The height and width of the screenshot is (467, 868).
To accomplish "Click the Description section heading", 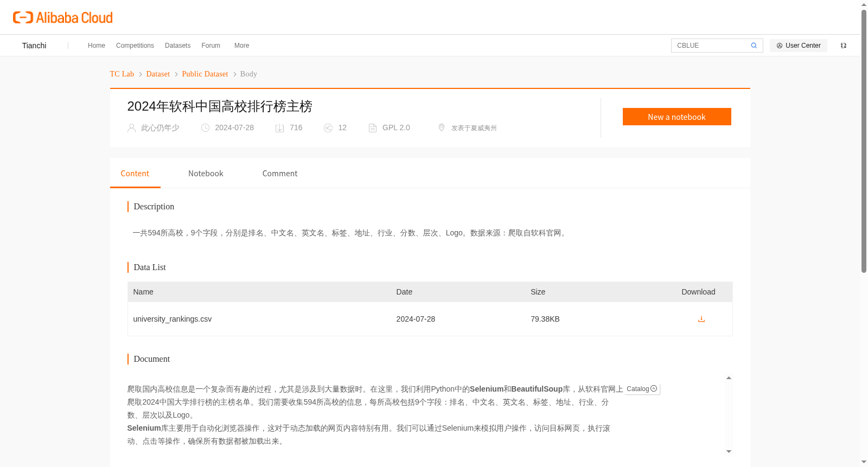I will [x=154, y=207].
